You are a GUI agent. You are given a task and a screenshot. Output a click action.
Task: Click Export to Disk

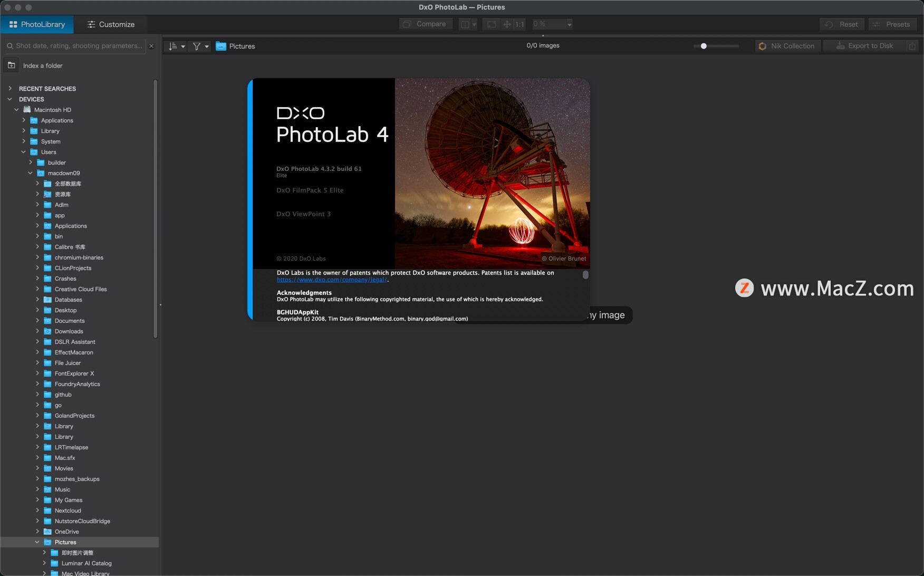tap(865, 46)
